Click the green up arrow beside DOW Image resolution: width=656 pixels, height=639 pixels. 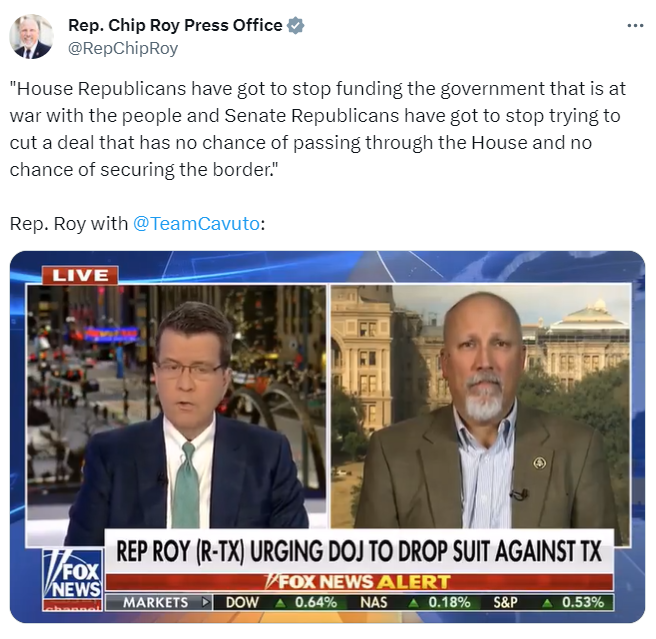point(280,603)
